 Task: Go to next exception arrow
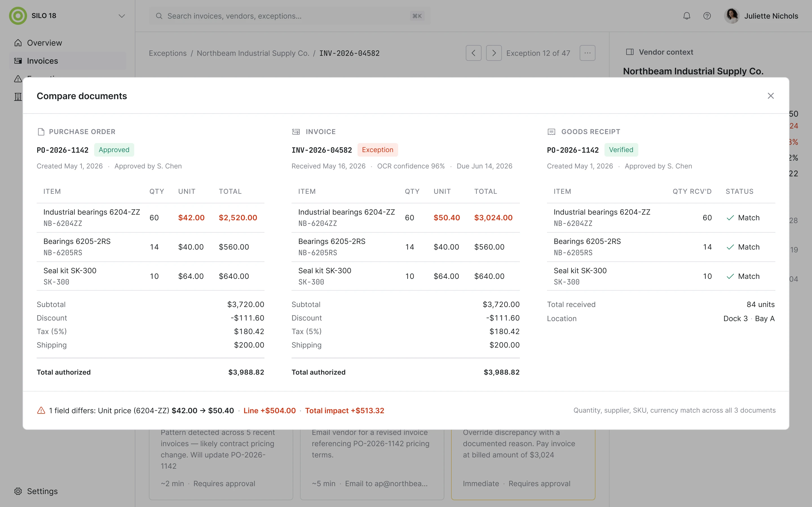pos(494,53)
